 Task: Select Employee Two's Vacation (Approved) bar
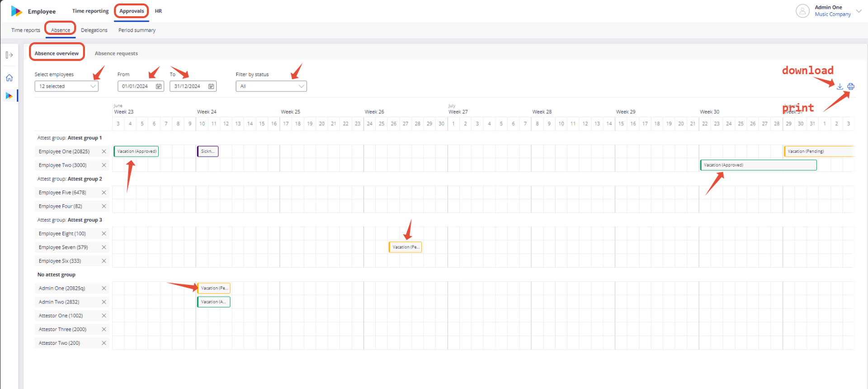pos(759,165)
